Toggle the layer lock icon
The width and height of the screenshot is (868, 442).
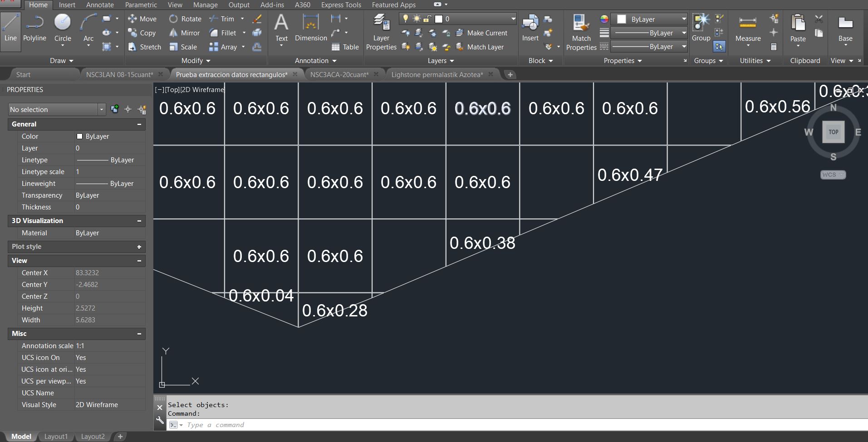pos(426,19)
